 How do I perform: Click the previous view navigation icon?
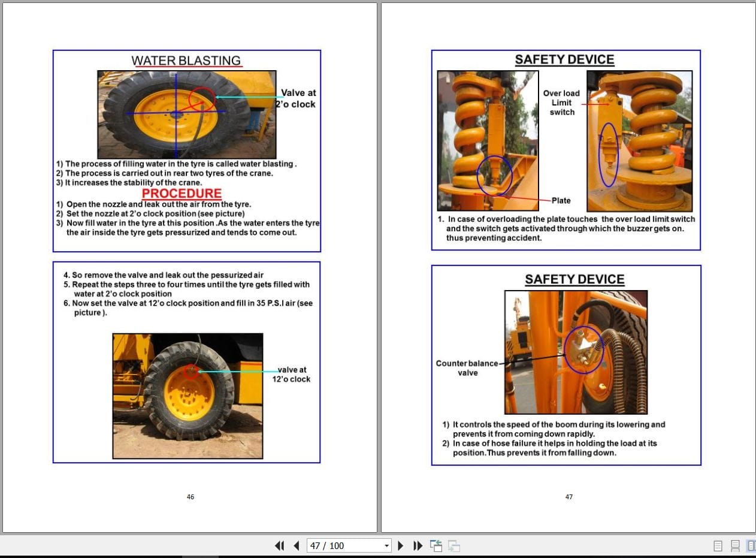pyautogui.click(x=436, y=545)
